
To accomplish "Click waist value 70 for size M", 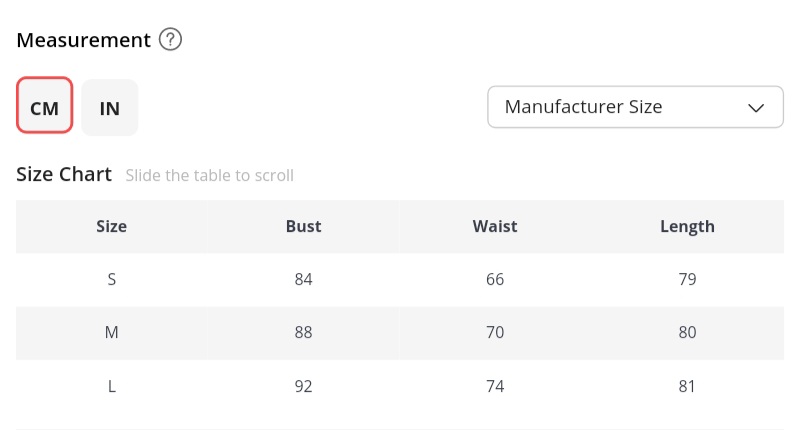I will pyautogui.click(x=495, y=332).
